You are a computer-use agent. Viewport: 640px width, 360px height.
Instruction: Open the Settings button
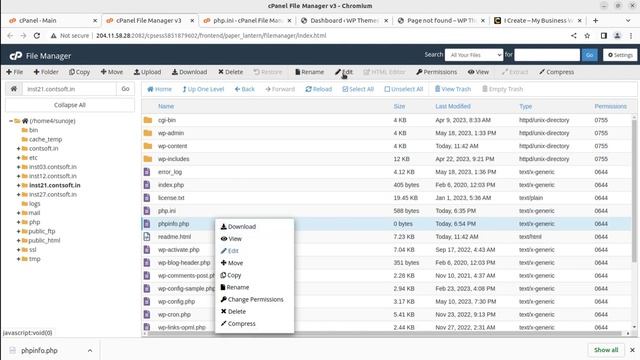[620, 55]
